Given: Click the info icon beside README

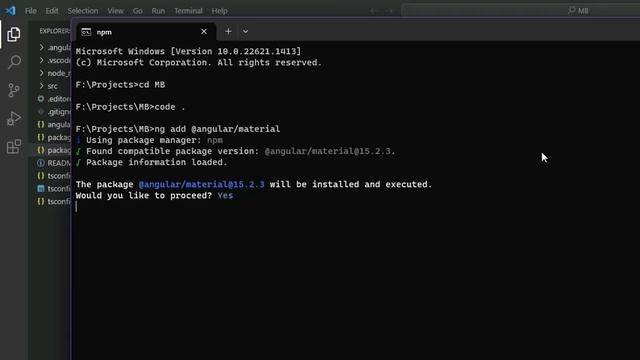Looking at the screenshot, I should [x=41, y=163].
